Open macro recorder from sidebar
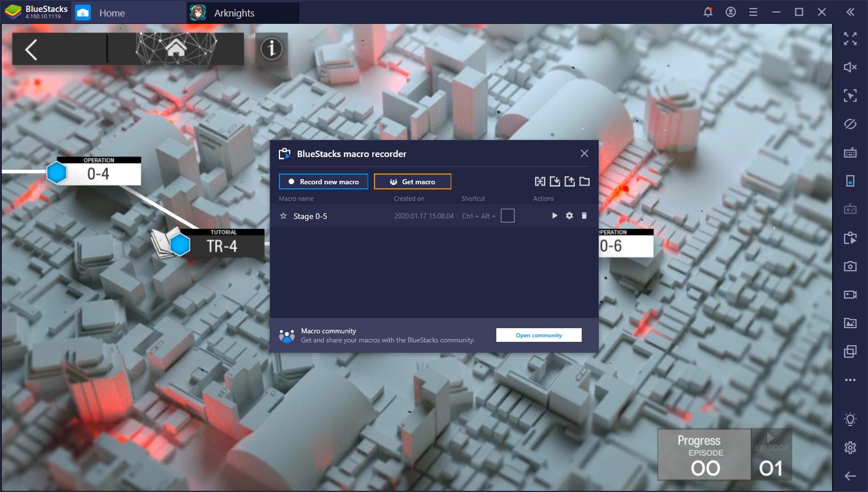The width and height of the screenshot is (868, 492). click(x=850, y=238)
